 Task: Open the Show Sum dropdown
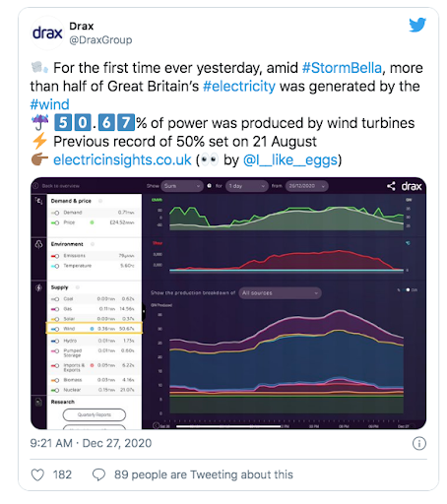pos(182,186)
